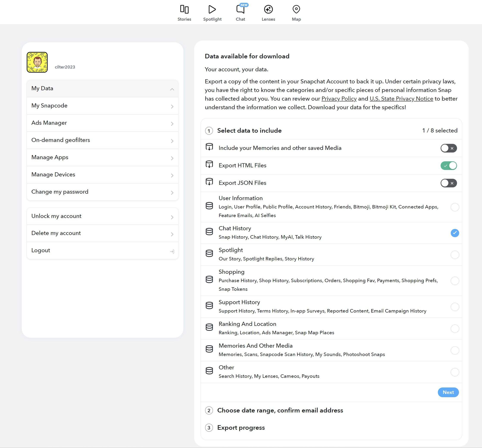Turn on Export JSON Files toggle
The height and width of the screenshot is (448, 482).
click(x=449, y=183)
